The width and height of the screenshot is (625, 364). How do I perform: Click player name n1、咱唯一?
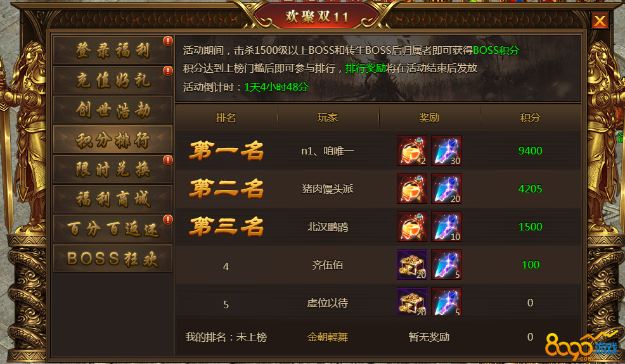tap(327, 151)
